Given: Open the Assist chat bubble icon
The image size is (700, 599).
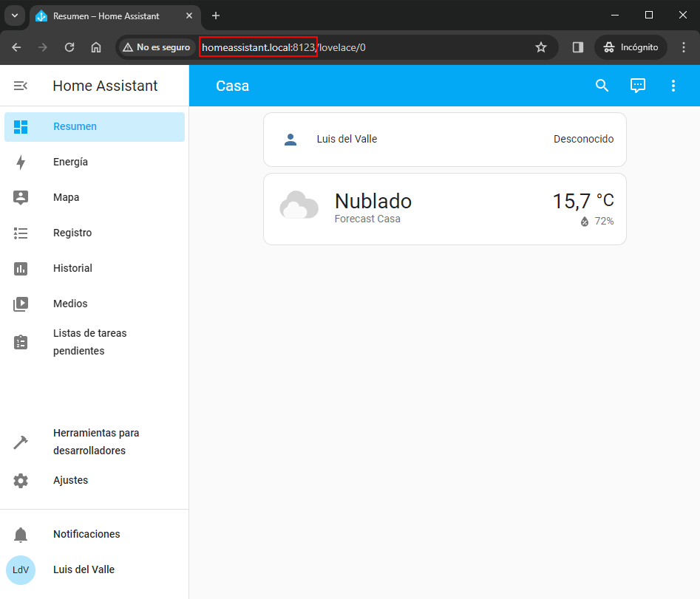Looking at the screenshot, I should tap(637, 86).
